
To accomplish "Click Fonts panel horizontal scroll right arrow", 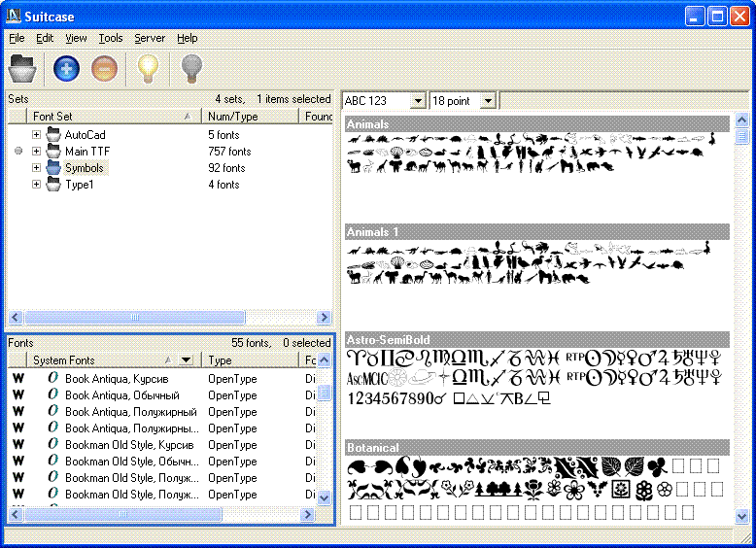I will (307, 514).
